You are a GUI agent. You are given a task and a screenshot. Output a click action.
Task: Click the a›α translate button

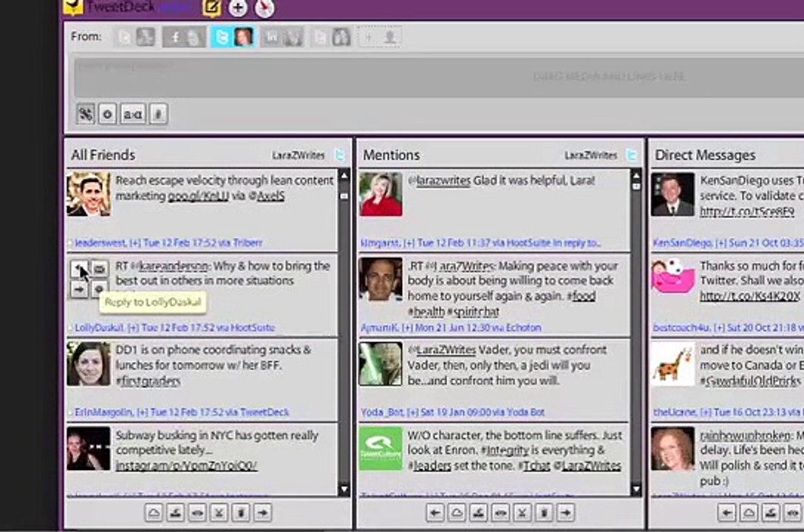133,114
